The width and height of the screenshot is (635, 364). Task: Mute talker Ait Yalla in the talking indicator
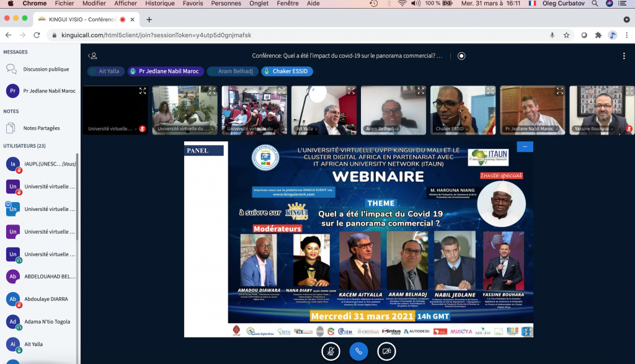point(105,71)
